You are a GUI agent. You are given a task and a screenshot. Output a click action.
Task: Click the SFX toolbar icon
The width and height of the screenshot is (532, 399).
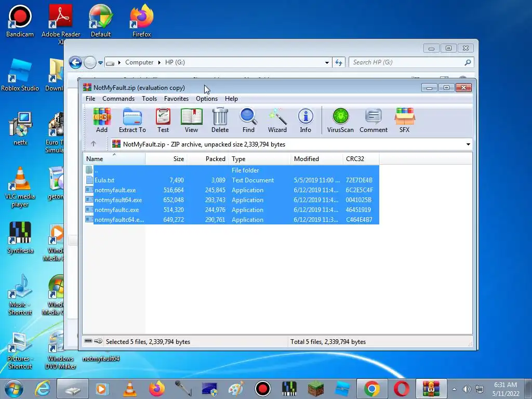pyautogui.click(x=404, y=121)
